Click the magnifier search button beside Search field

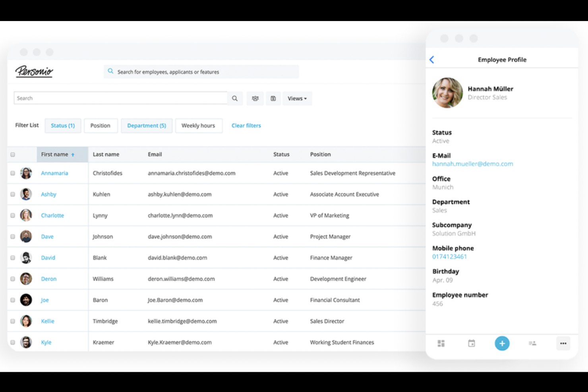click(235, 98)
